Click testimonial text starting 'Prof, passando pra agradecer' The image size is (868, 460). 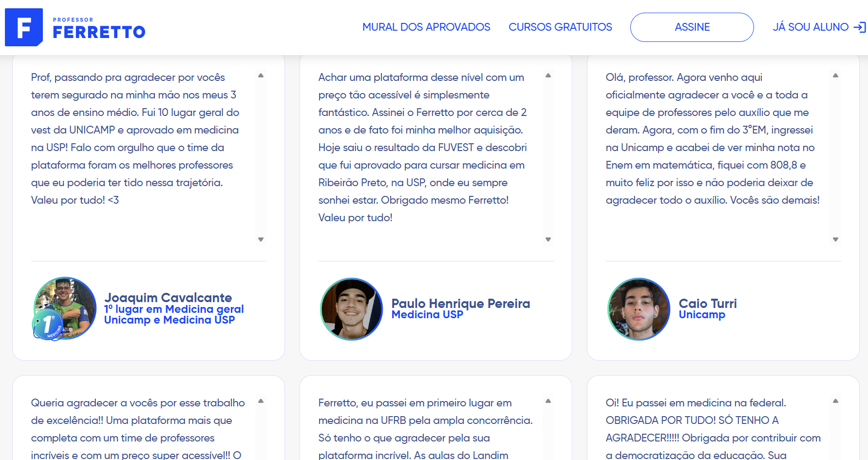click(x=135, y=139)
